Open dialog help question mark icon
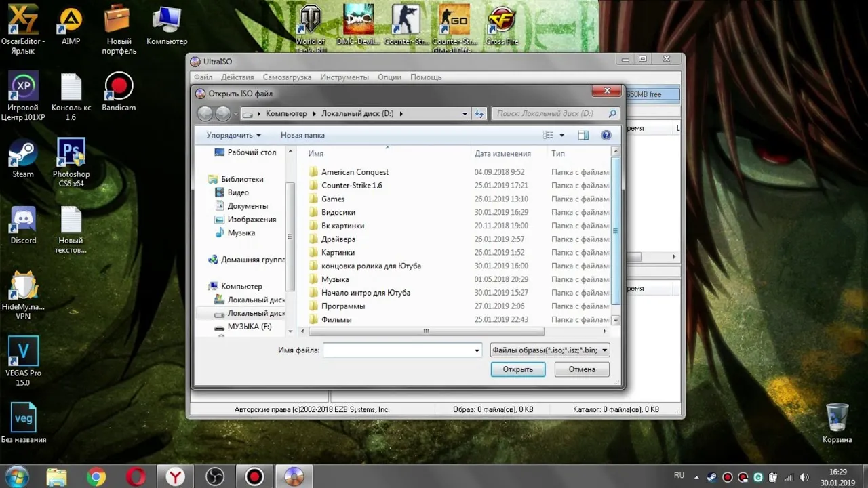 pyautogui.click(x=606, y=136)
